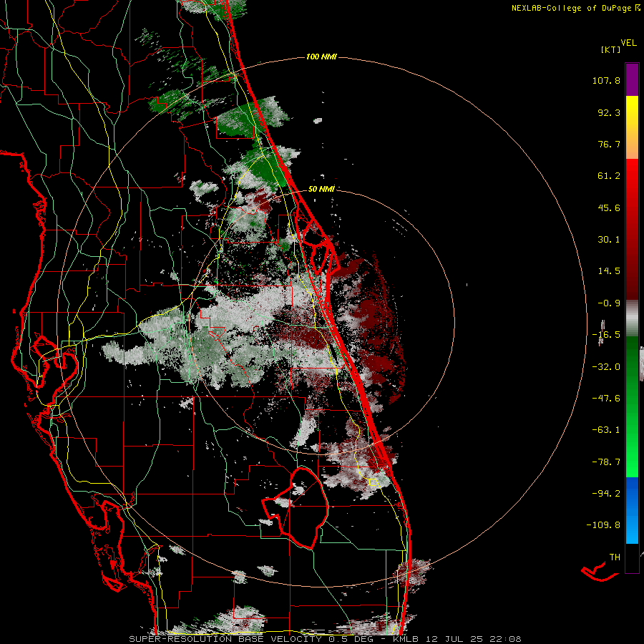Click the 76.7 velocity scale value

coord(609,144)
